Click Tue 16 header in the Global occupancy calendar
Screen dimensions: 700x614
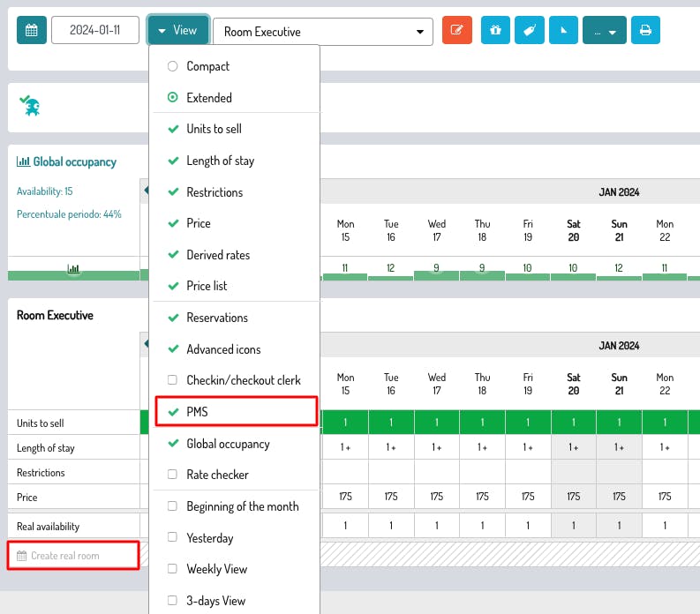tap(391, 230)
